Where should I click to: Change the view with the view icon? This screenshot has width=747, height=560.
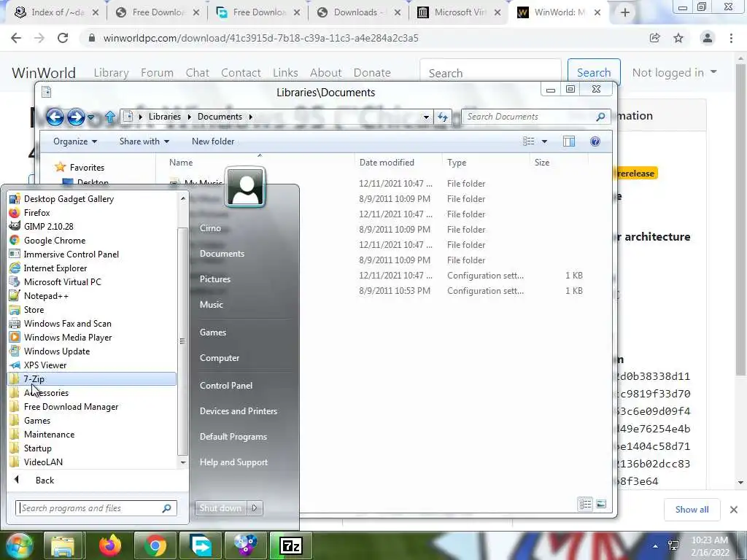(528, 141)
